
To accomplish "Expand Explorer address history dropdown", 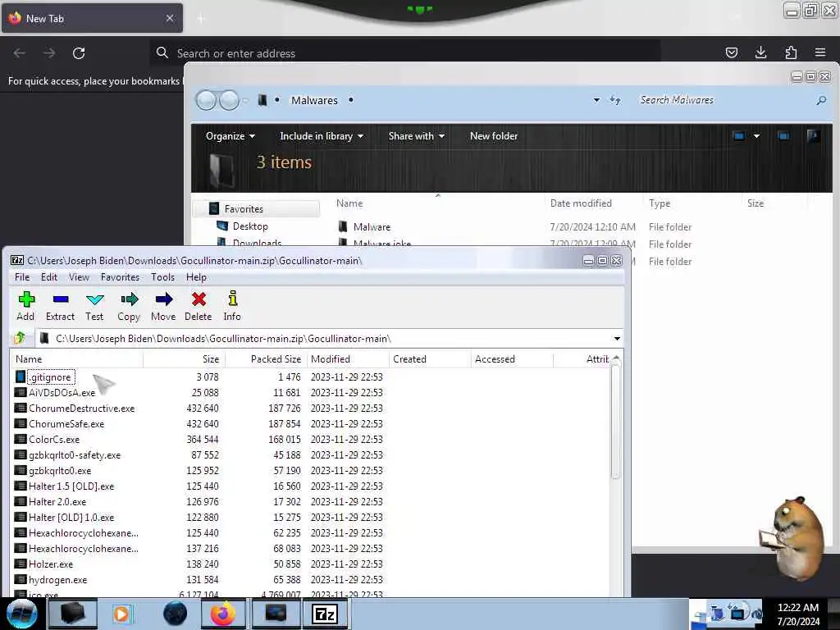I will [x=596, y=100].
